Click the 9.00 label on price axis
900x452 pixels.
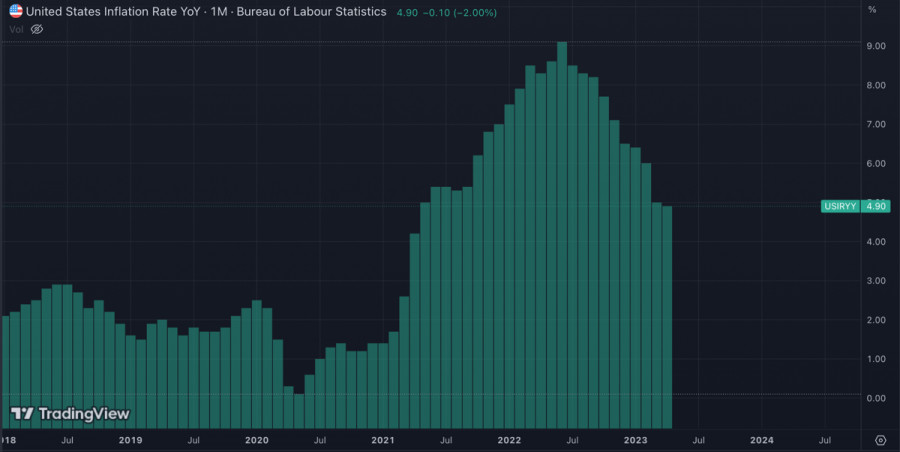click(x=876, y=46)
